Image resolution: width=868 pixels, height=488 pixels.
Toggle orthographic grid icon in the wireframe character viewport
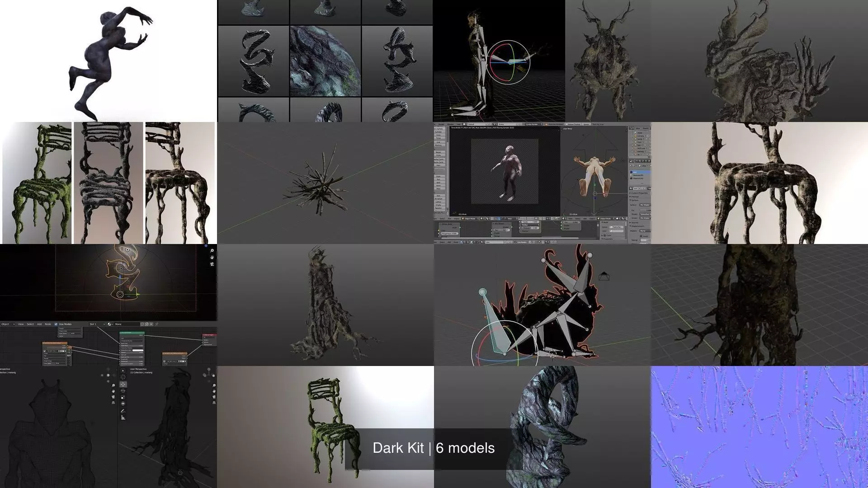[x=113, y=403]
